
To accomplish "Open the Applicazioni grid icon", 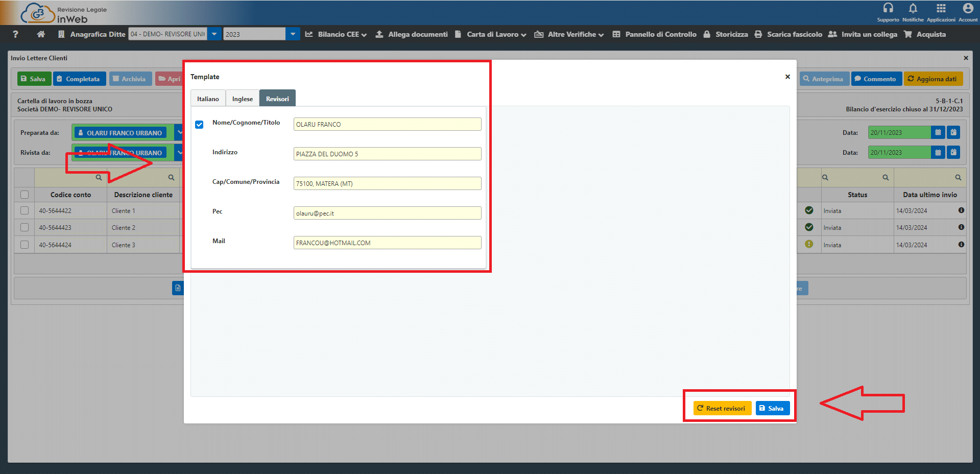I will 941,8.
